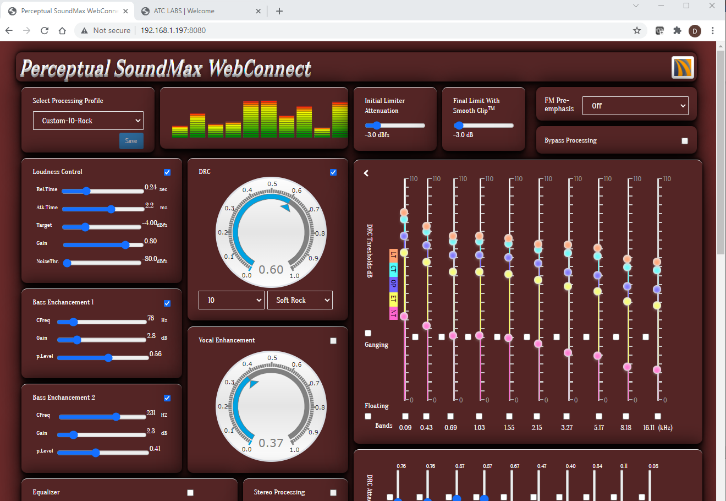The image size is (726, 501).
Task: Switch to the ATC LABS Welcome tab
Action: click(x=201, y=11)
